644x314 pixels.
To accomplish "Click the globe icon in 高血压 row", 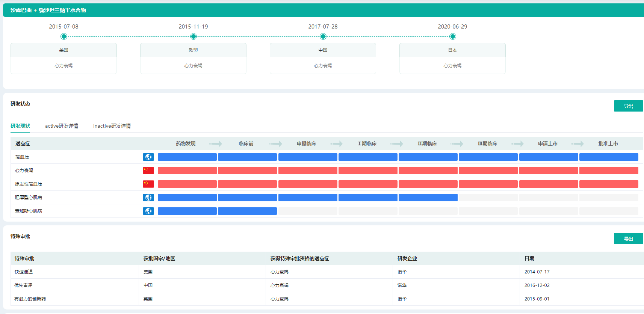I will (x=148, y=157).
